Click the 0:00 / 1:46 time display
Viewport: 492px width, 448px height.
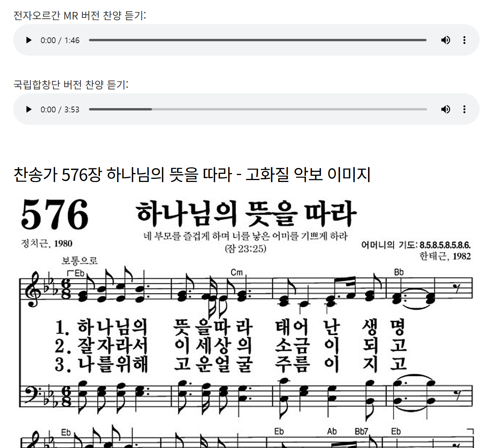pyautogui.click(x=60, y=40)
